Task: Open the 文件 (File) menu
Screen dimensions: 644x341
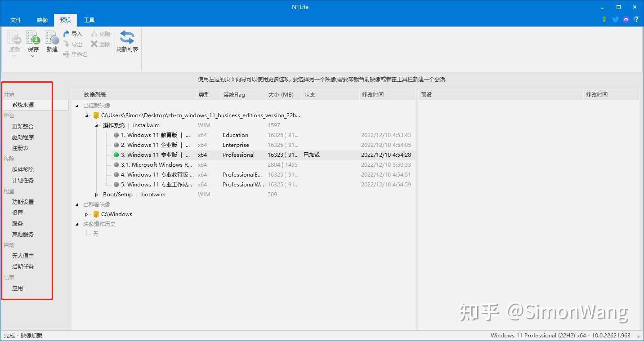Action: tap(16, 20)
